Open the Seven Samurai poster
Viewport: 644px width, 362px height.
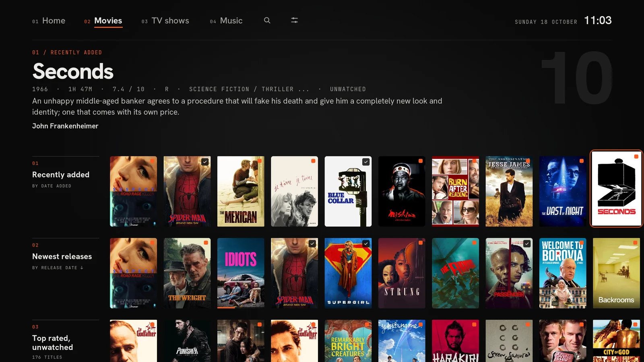(509, 341)
